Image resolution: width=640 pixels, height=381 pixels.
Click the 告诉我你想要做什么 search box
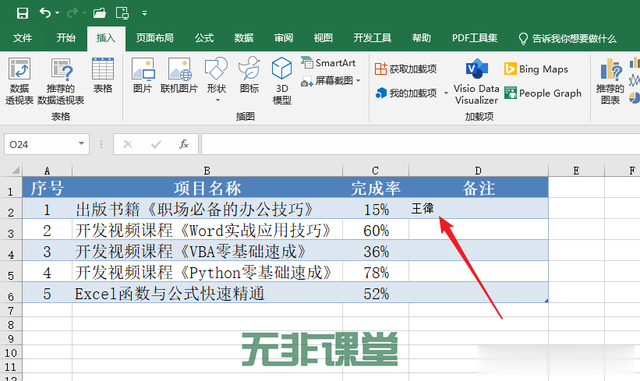pos(567,39)
